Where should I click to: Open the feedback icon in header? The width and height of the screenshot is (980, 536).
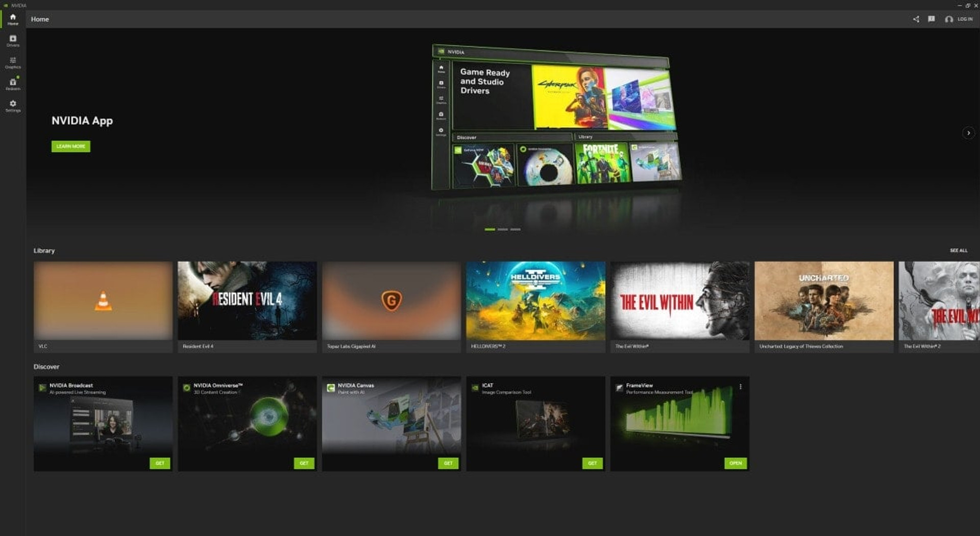(x=932, y=19)
